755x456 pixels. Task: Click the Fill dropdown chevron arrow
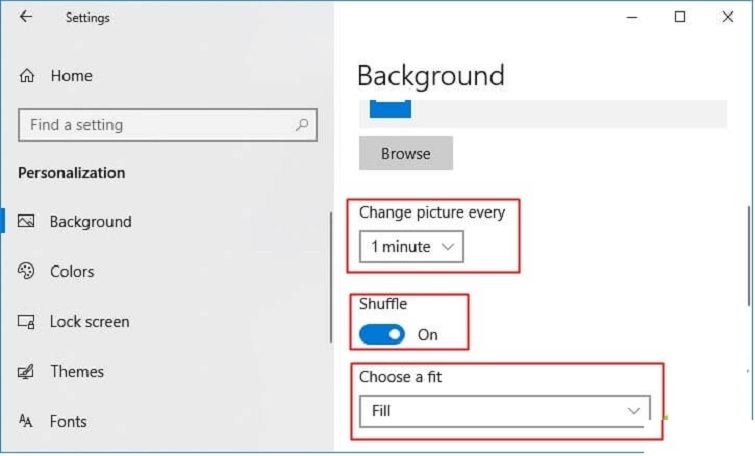[633, 411]
